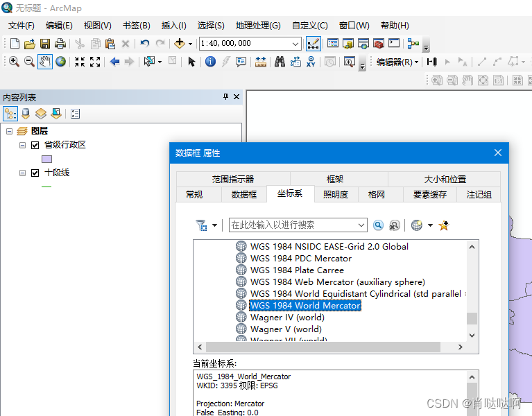The height and width of the screenshot is (416, 532).
Task: Expand the coordinate search box dropdown arrow
Action: pos(361,225)
